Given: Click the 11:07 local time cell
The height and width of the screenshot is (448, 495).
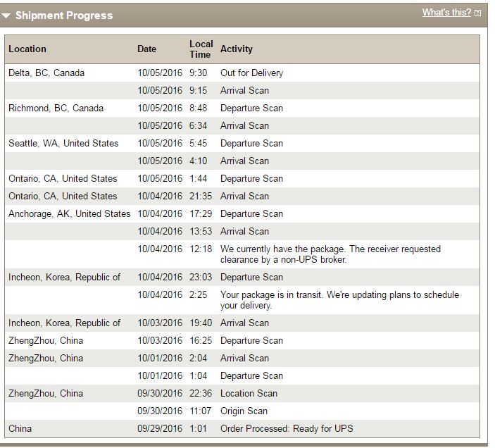Looking at the screenshot, I should click(x=200, y=411).
